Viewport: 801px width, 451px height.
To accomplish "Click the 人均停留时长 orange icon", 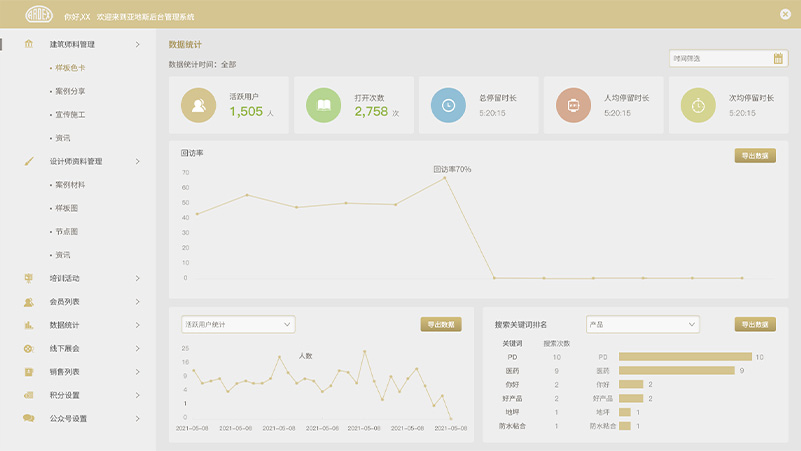I will point(574,105).
